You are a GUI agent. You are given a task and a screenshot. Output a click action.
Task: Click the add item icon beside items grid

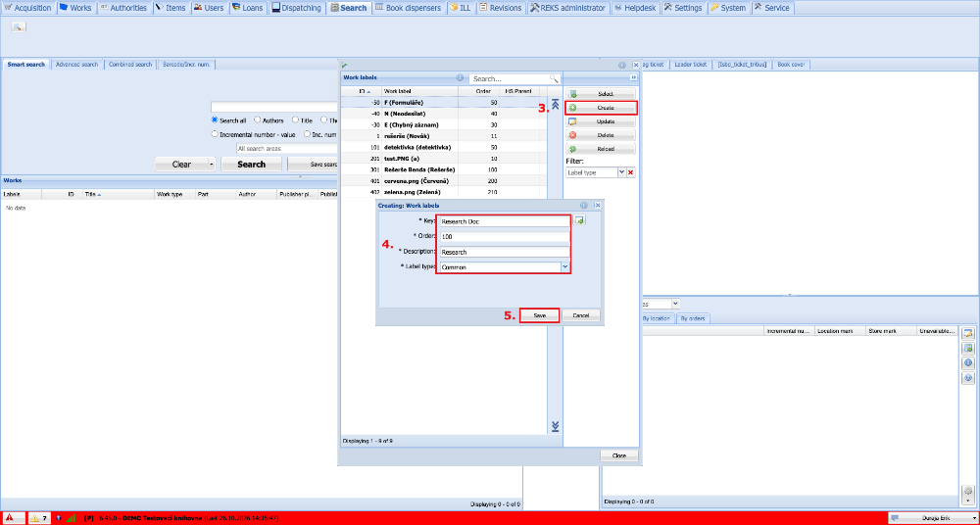pos(968,348)
